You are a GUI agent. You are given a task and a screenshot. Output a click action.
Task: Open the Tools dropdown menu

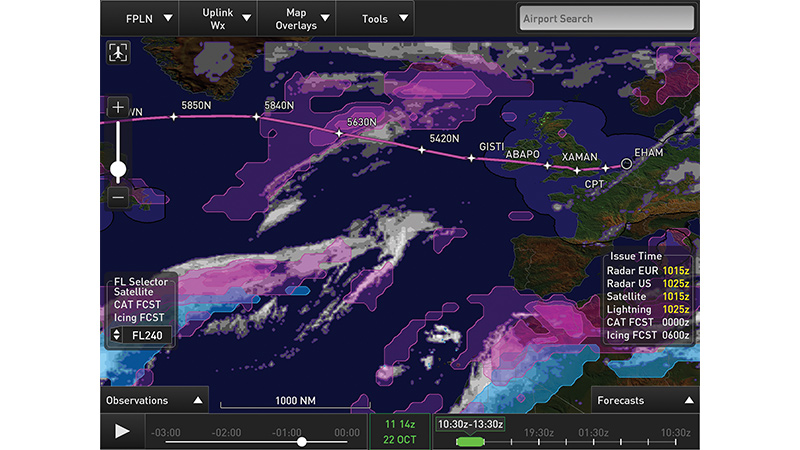(375, 18)
